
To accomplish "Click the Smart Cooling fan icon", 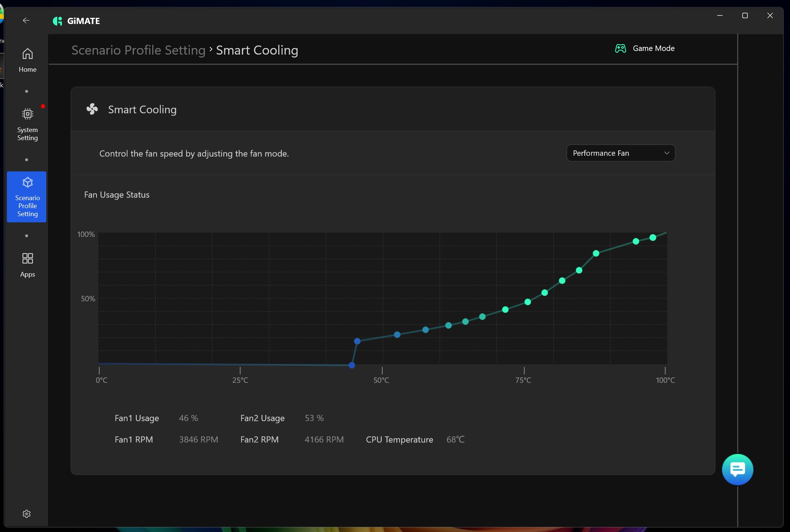I will (x=92, y=109).
